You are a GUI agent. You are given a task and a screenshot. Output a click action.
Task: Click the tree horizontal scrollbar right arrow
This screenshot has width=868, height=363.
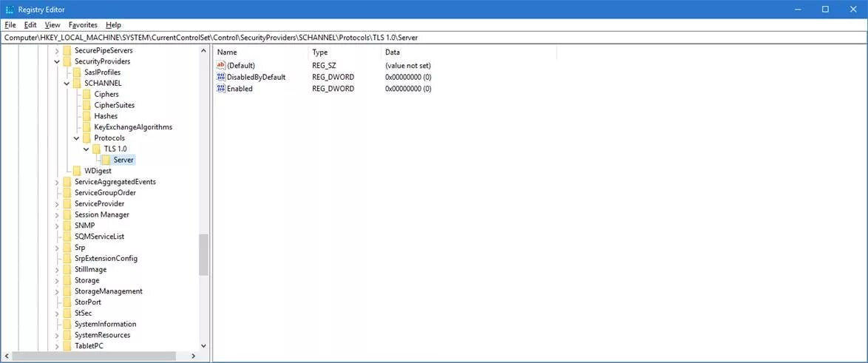(x=193, y=356)
